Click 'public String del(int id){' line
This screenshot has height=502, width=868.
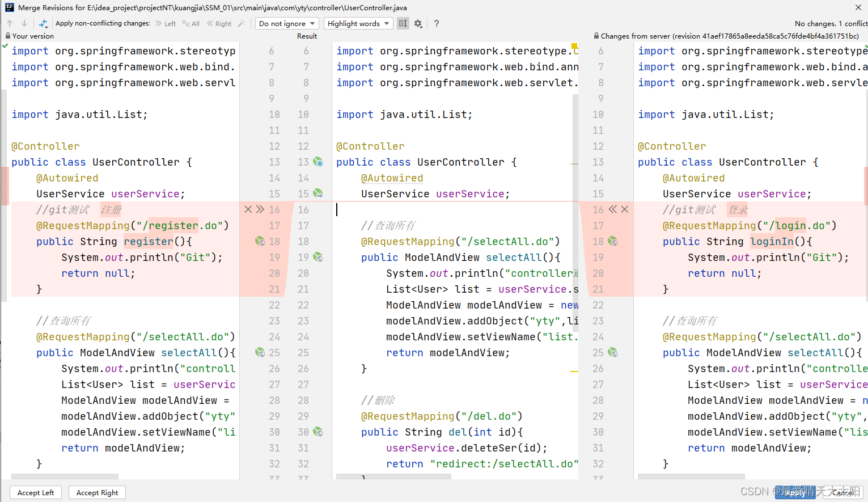coord(442,432)
